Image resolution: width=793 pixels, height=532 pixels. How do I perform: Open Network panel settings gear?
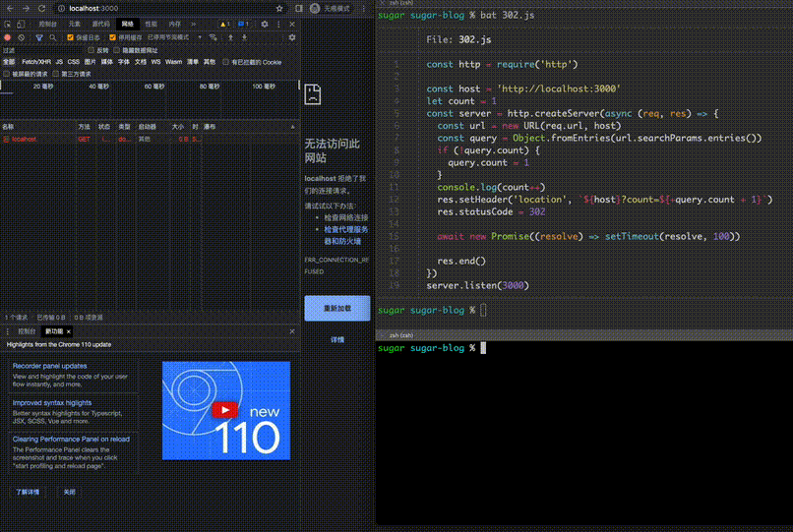[x=292, y=37]
